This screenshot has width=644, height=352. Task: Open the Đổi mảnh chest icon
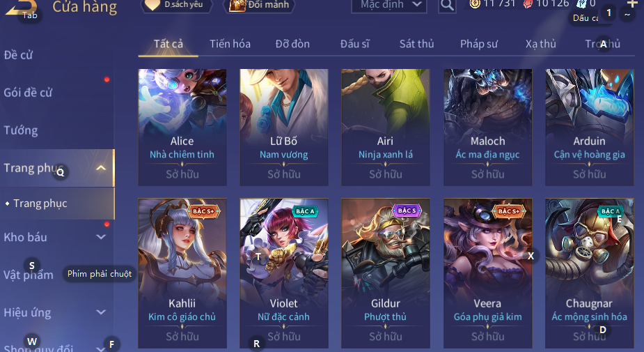coord(237,6)
